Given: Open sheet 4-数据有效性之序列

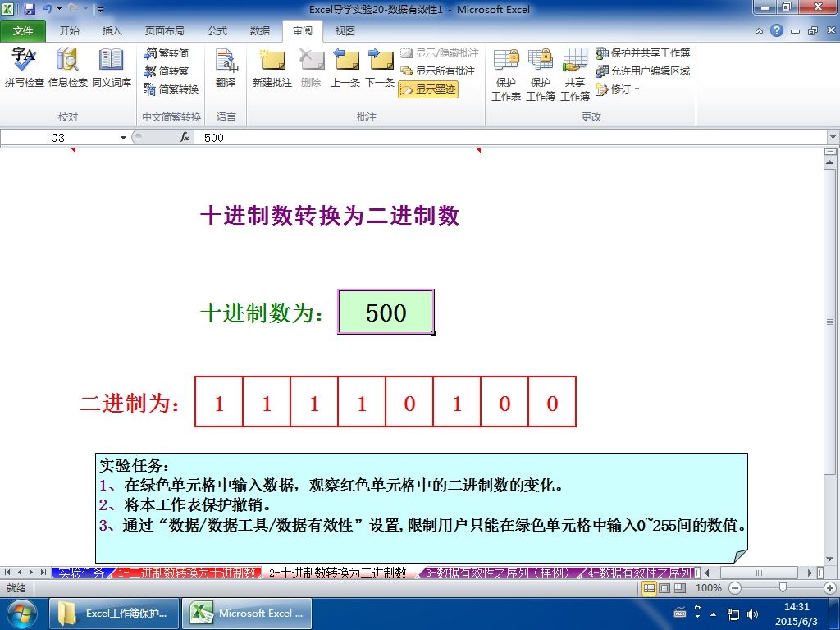Looking at the screenshot, I should click(638, 573).
